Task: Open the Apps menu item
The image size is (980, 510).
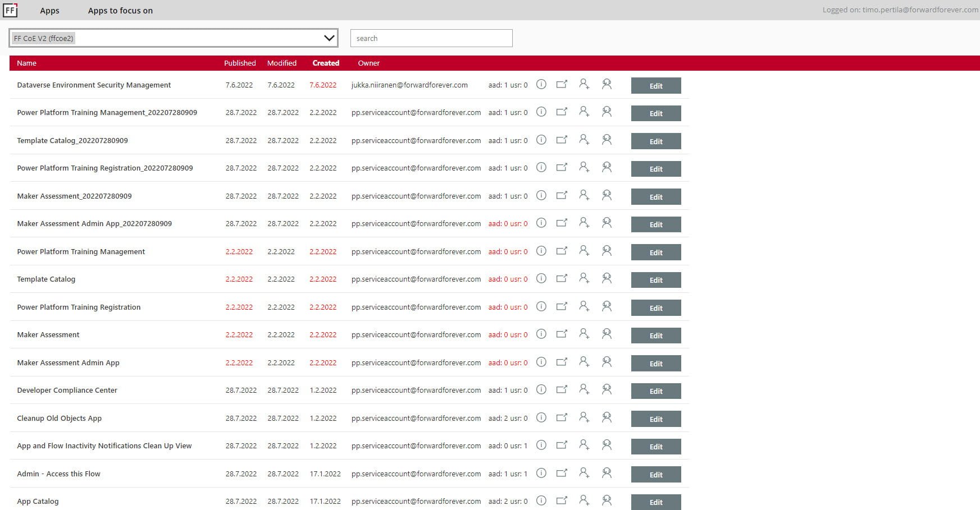Action: click(49, 11)
